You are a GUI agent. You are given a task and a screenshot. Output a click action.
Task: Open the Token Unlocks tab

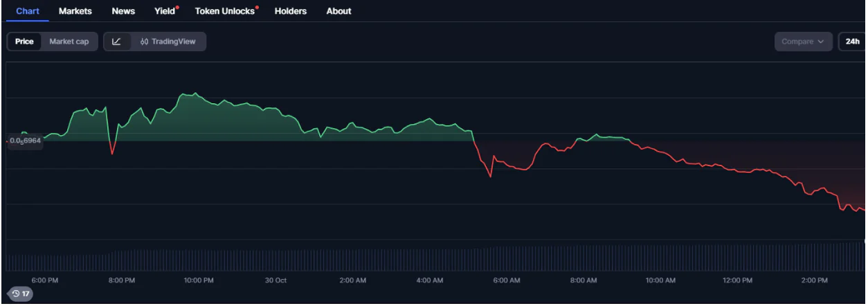[225, 11]
